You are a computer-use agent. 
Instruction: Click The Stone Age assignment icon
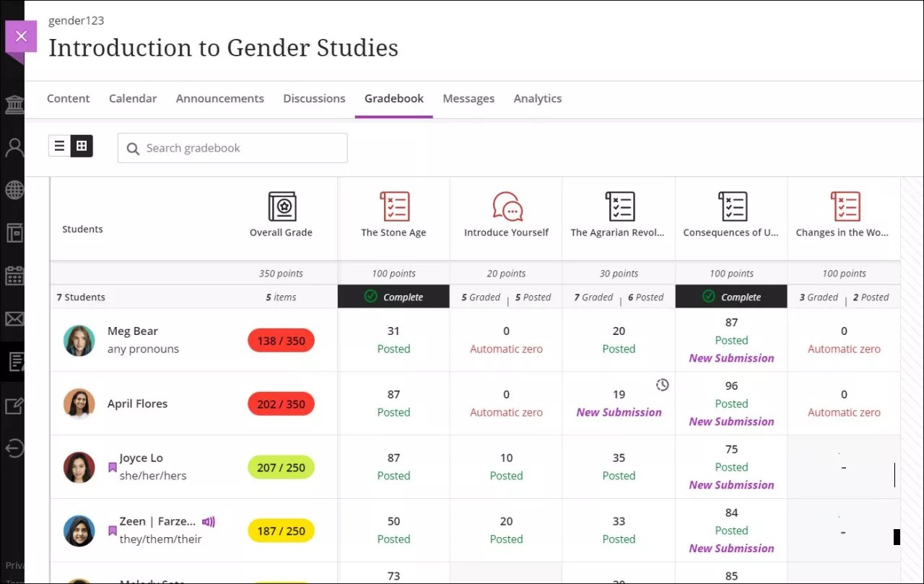pos(393,206)
